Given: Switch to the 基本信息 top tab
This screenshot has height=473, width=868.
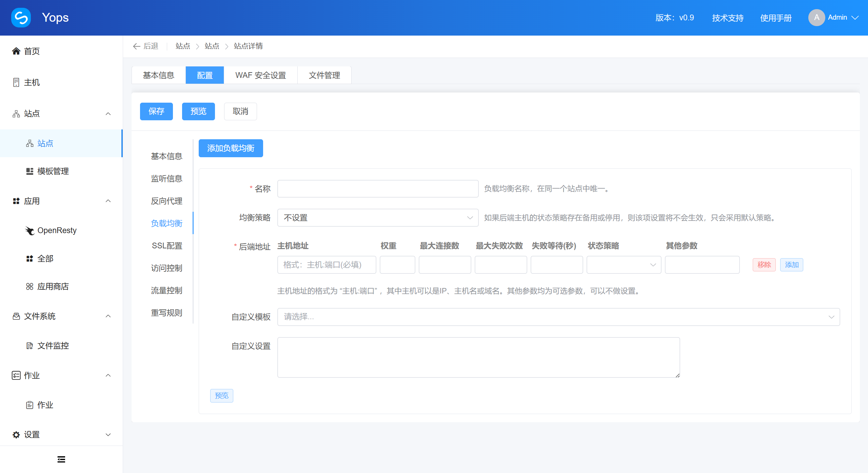Looking at the screenshot, I should point(158,75).
